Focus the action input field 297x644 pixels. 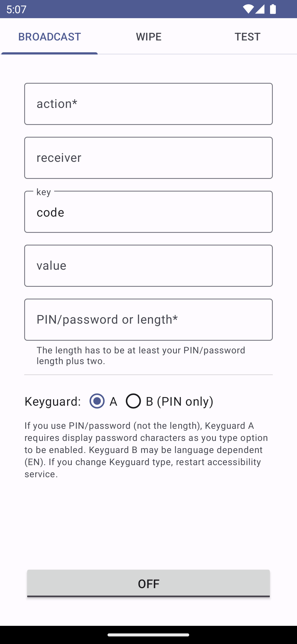148,104
